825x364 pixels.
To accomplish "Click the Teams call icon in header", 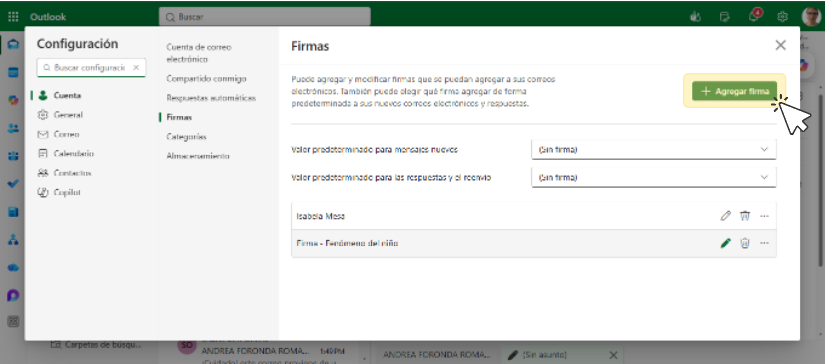I will pos(696,17).
